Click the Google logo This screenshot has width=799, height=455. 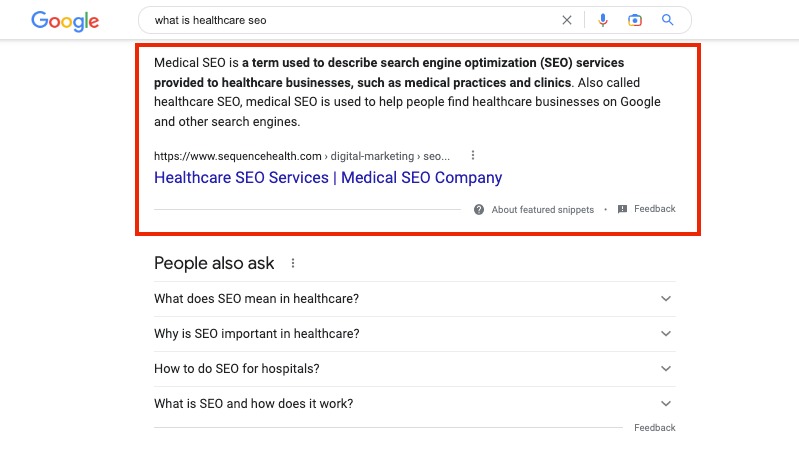click(65, 20)
